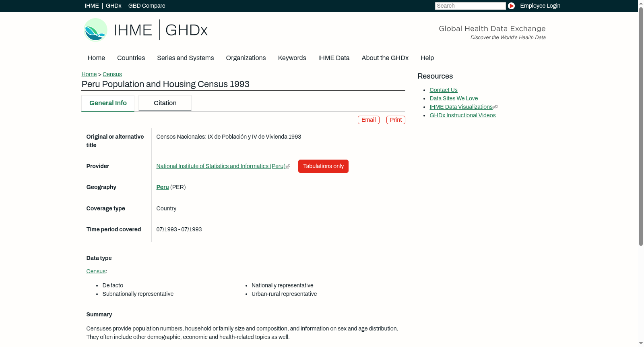Go to Home in the main navigation
The width and height of the screenshot is (644, 347).
coord(96,58)
